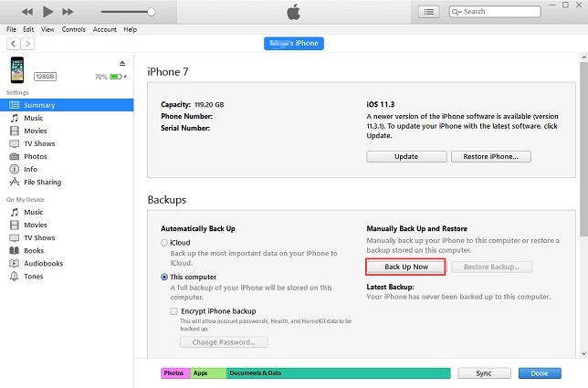Image resolution: width=588 pixels, height=388 pixels.
Task: Click the iPhone device name button
Action: tap(294, 44)
